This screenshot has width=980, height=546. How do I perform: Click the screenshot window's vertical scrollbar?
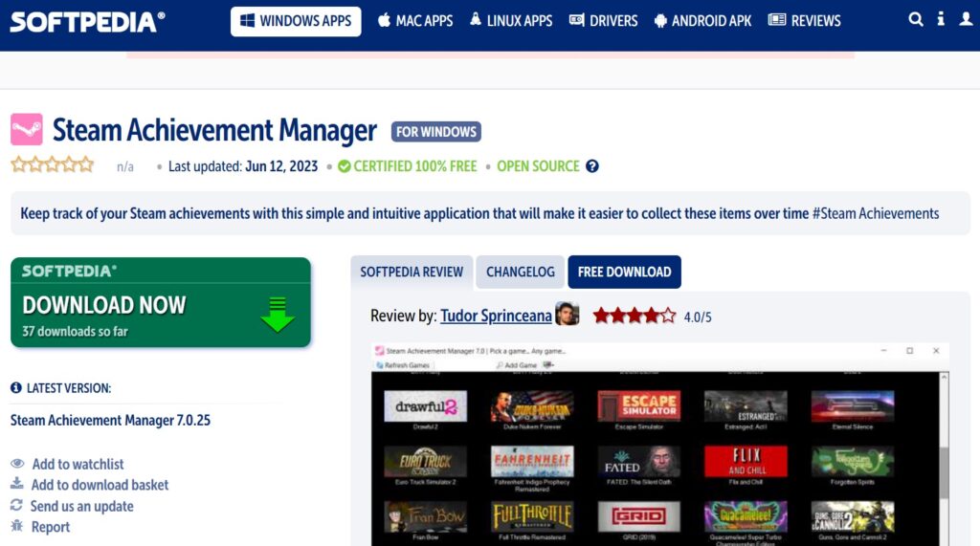(944, 459)
